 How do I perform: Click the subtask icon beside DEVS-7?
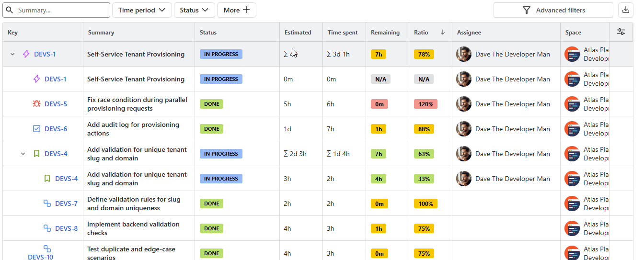[47, 203]
